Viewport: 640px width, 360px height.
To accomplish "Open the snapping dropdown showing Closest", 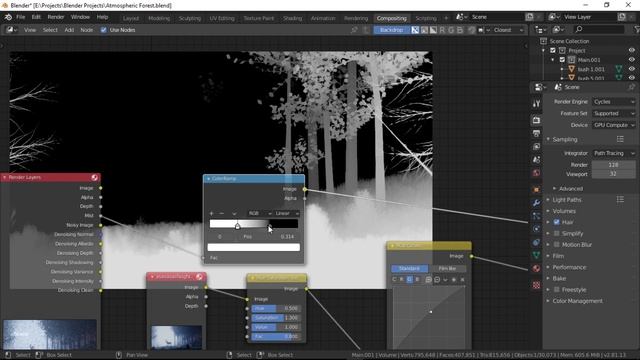I will [508, 30].
